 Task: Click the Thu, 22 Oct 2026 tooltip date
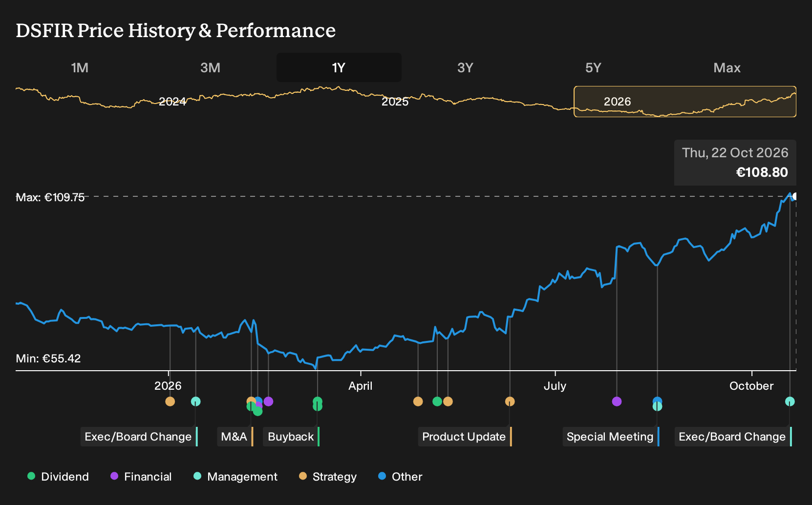pos(735,153)
